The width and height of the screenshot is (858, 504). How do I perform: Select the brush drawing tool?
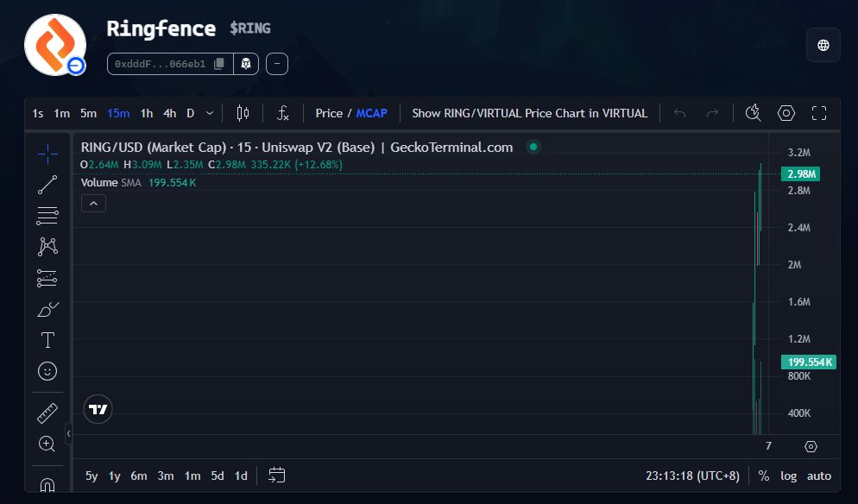(47, 308)
